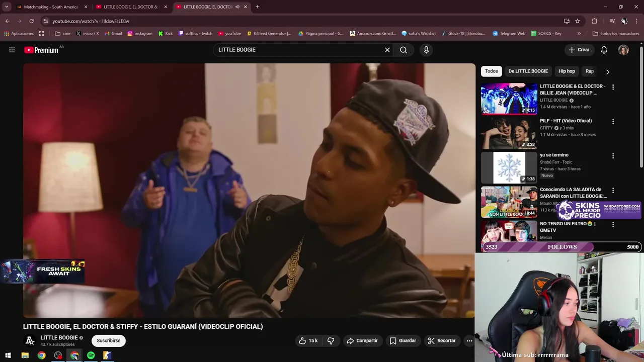
Task: Open the YouTube notifications bell
Action: [604, 50]
